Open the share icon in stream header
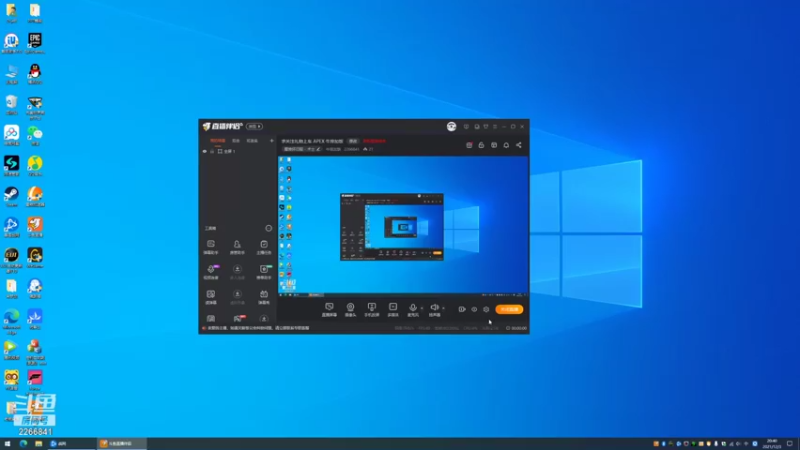The image size is (800, 450). pos(518,145)
